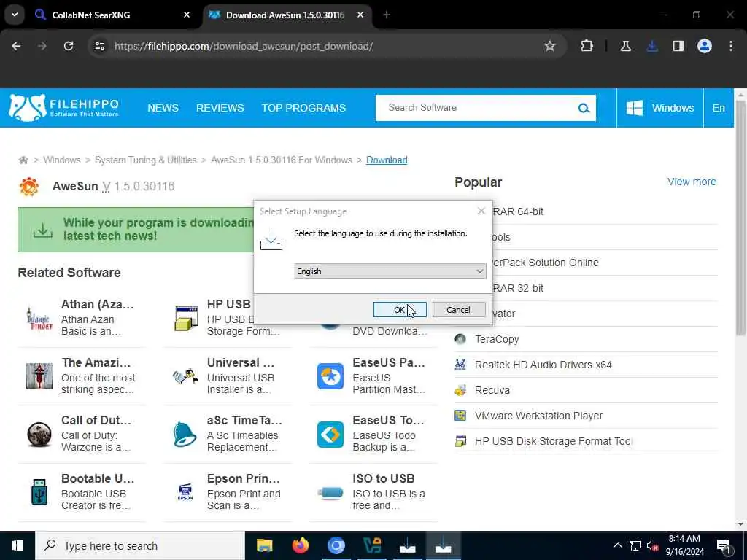Select the Download AweSun tab
The width and height of the screenshot is (747, 560).
286,15
